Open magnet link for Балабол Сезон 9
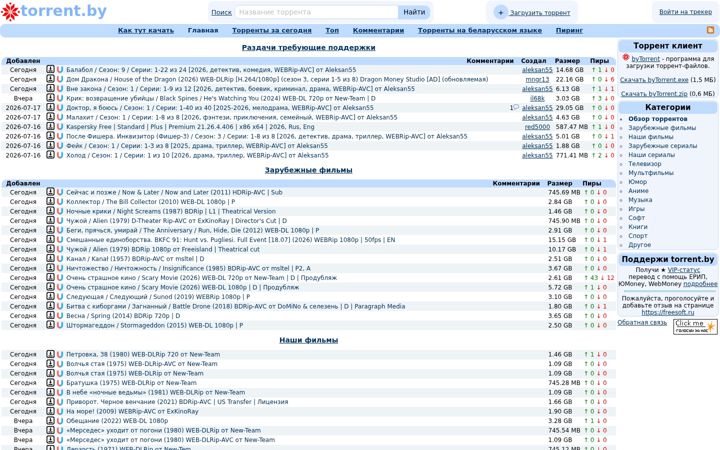The width and height of the screenshot is (720, 450). [60, 69]
